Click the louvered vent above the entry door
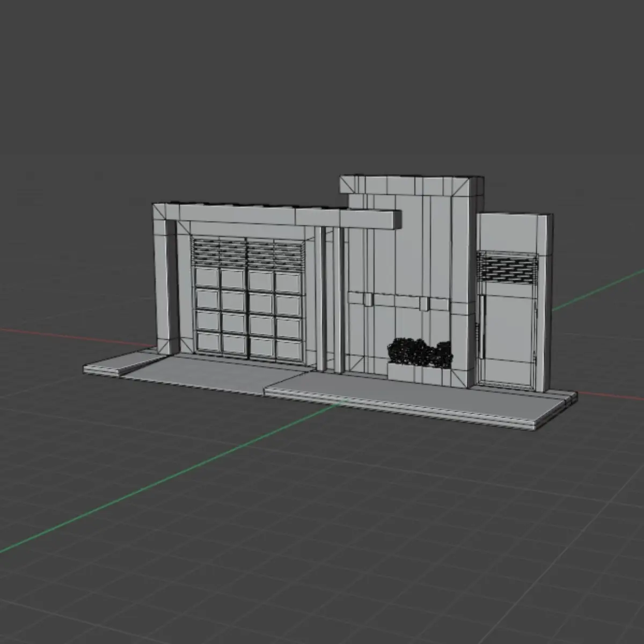The image size is (644, 644). coord(507,268)
